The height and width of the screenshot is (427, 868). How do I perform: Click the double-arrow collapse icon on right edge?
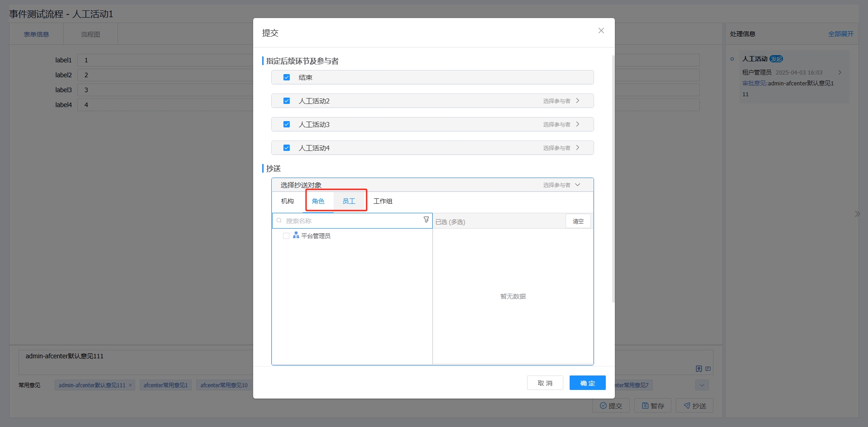point(857,214)
